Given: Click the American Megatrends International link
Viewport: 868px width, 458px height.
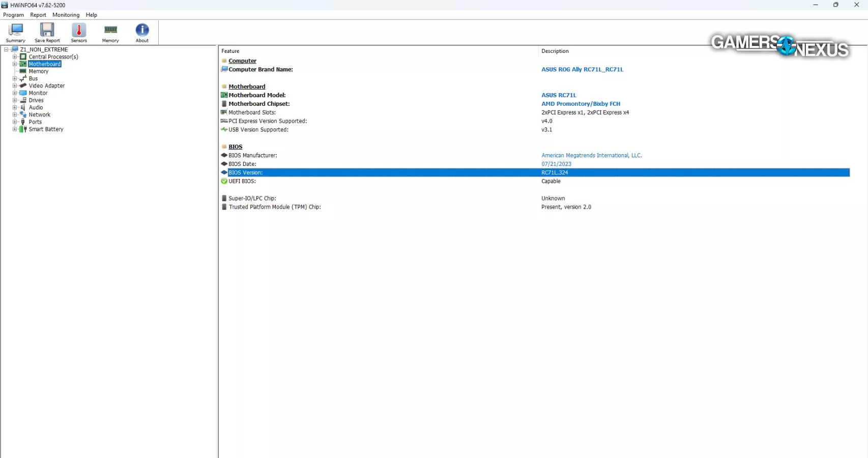Looking at the screenshot, I should [x=591, y=156].
